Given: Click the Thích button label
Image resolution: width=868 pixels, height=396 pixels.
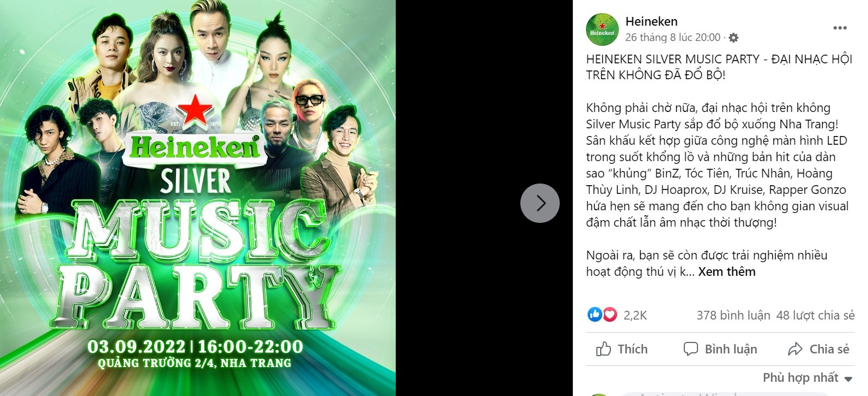Looking at the screenshot, I should click(632, 350).
